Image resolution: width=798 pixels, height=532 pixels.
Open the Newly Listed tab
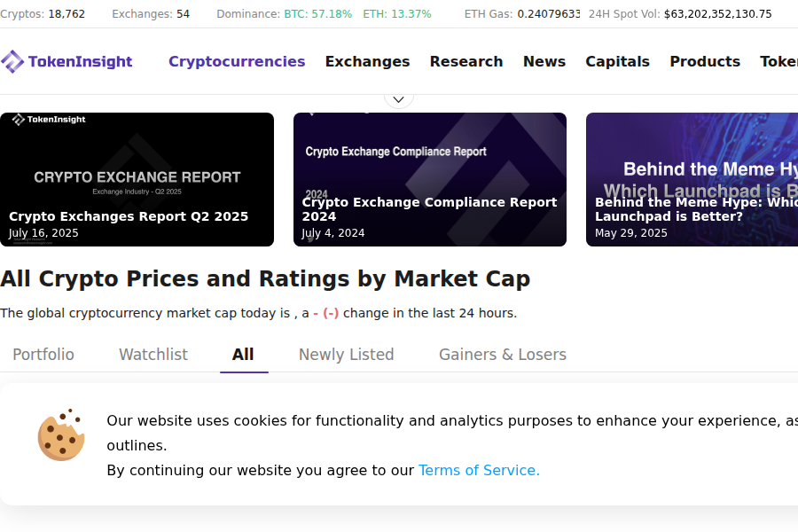[346, 354]
